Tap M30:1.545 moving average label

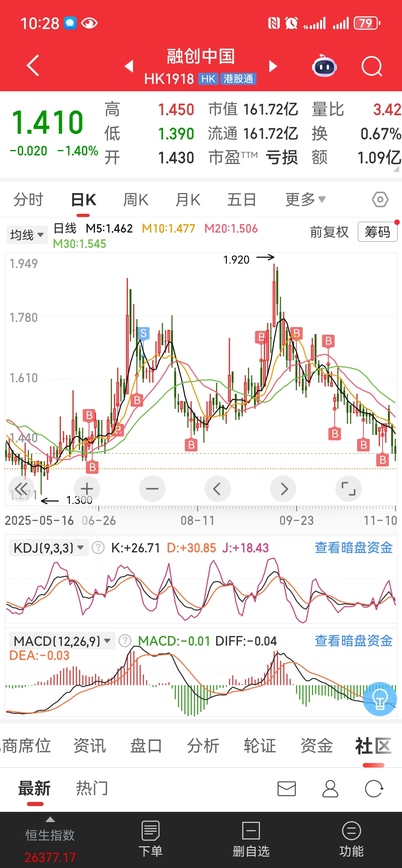tap(79, 243)
